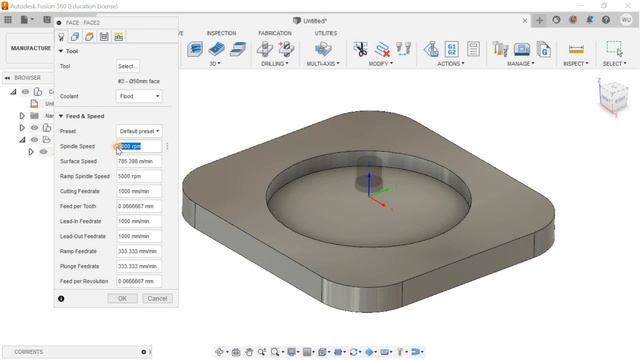This screenshot has height=360, width=640.
Task: Click the Select tool button
Action: tap(127, 66)
